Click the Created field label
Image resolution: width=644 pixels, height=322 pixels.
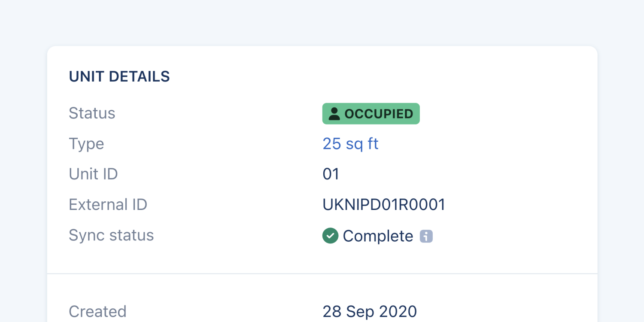click(x=97, y=311)
